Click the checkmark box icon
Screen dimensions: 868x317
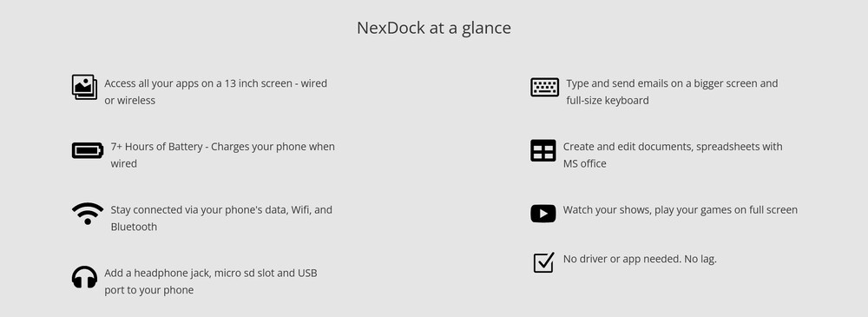[x=543, y=262]
